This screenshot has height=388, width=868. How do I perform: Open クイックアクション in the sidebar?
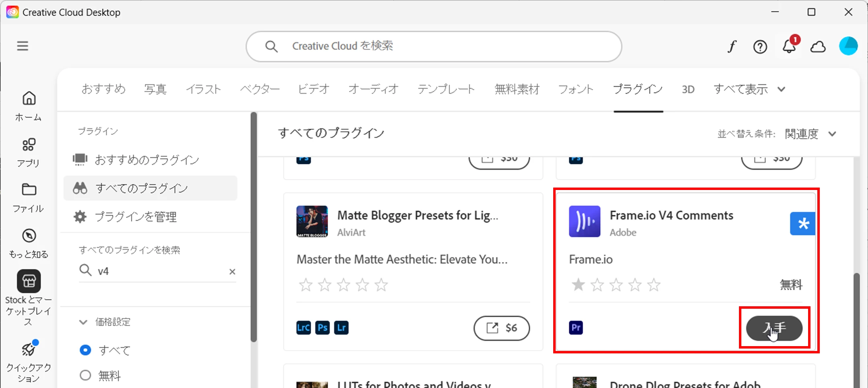[x=29, y=361]
